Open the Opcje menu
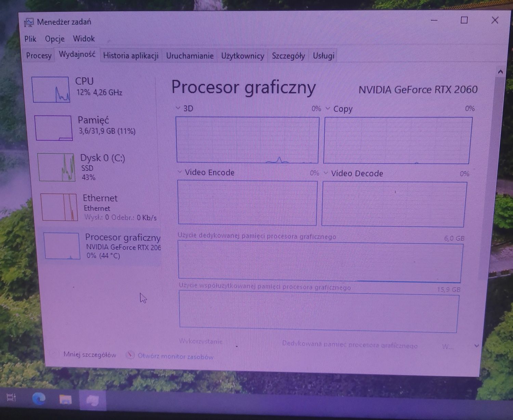This screenshot has width=513, height=420. pyautogui.click(x=55, y=39)
